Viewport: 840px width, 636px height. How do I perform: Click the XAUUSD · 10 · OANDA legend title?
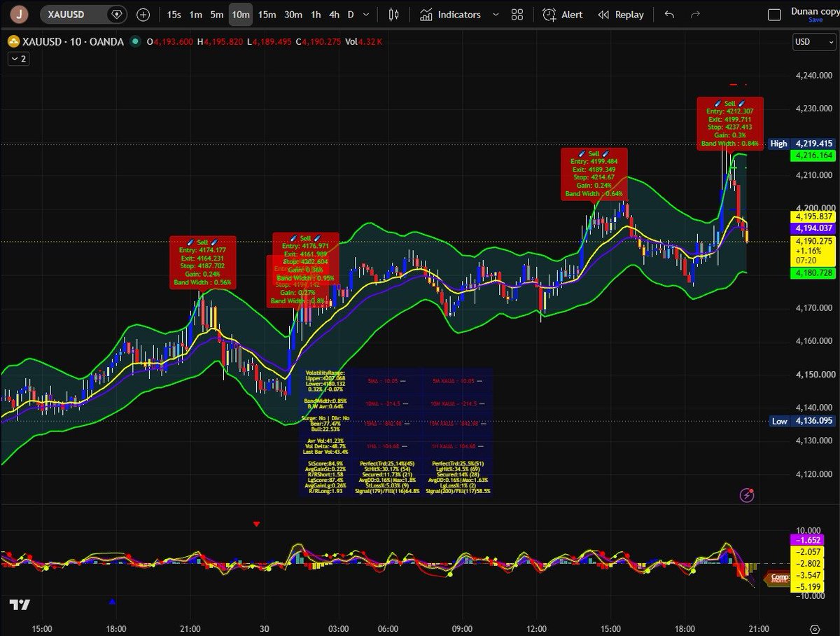pos(72,42)
